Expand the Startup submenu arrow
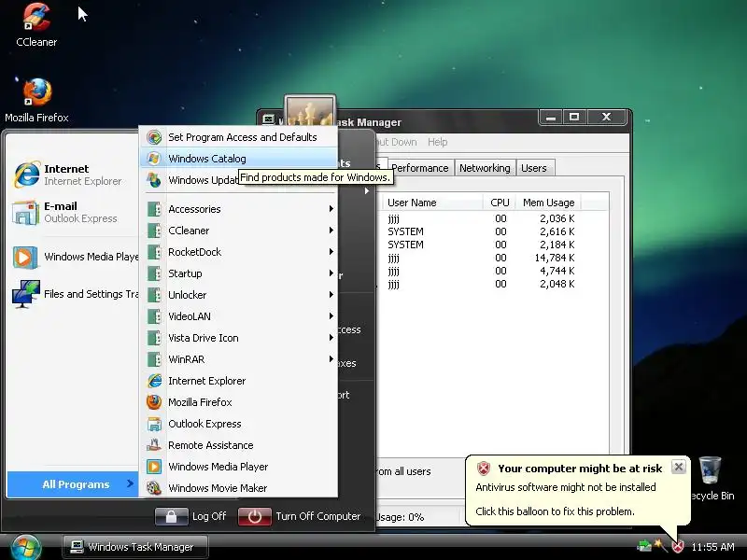Image resolution: width=747 pixels, height=560 pixels. pyautogui.click(x=331, y=273)
